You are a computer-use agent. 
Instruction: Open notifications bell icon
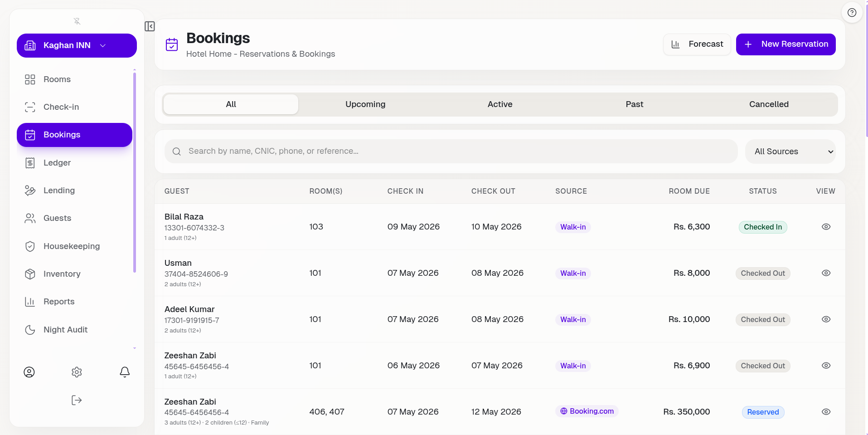tap(125, 372)
